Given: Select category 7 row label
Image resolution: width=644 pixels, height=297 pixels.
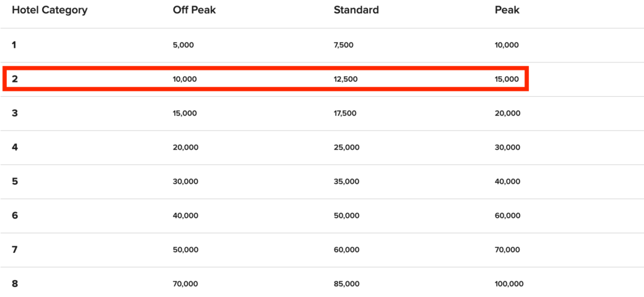Looking at the screenshot, I should point(15,249).
